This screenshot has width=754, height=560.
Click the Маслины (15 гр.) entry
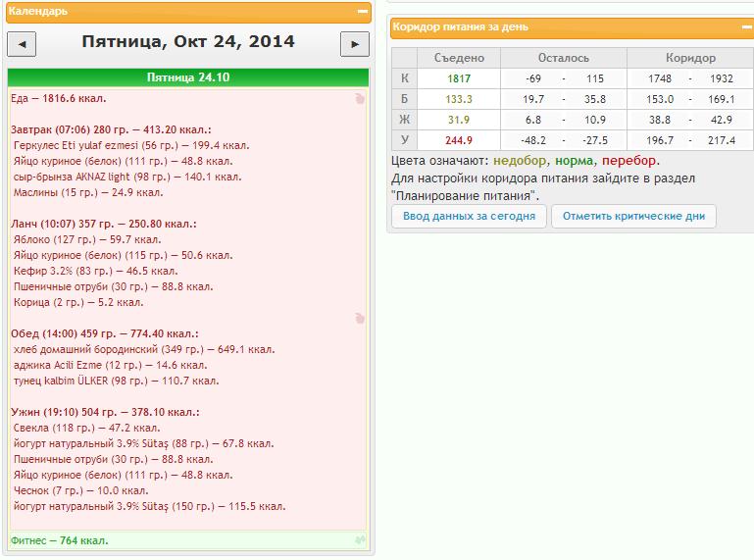click(88, 192)
